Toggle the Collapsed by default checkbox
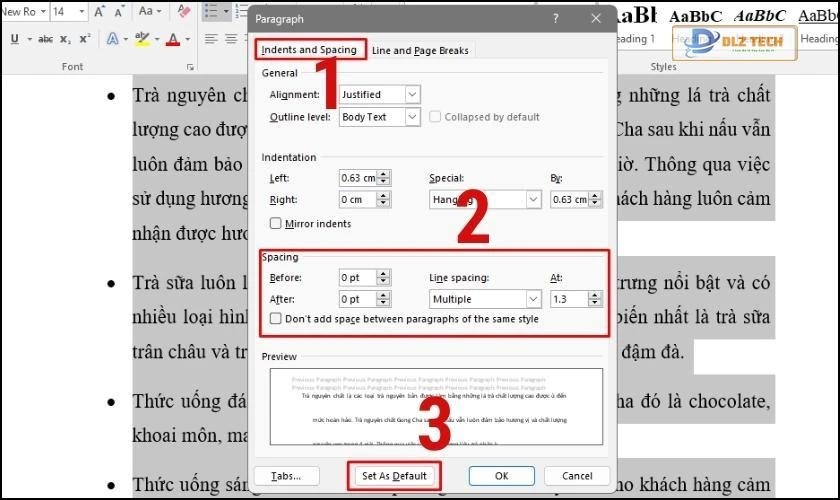The image size is (840, 500). (x=435, y=116)
